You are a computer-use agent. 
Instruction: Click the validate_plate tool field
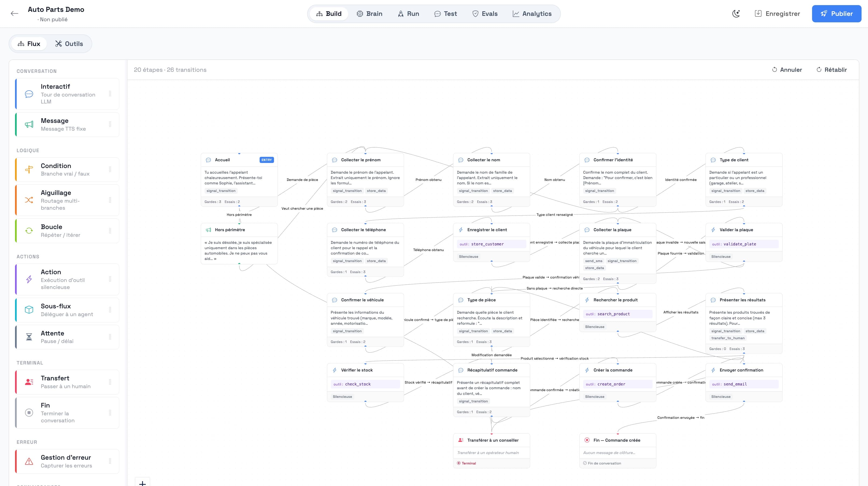[744, 244]
